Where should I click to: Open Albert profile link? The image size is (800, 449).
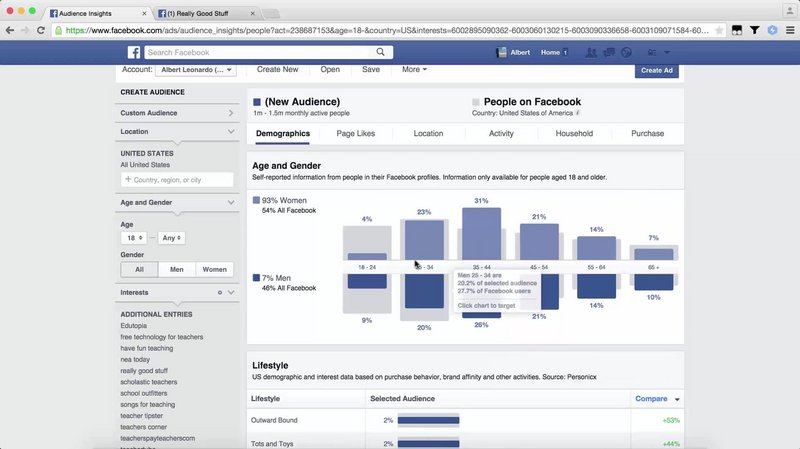pyautogui.click(x=520, y=52)
